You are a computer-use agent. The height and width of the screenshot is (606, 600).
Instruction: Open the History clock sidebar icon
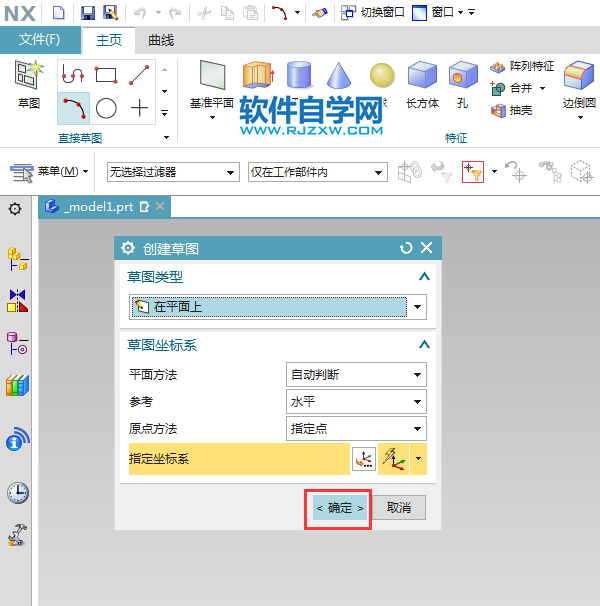(x=17, y=493)
